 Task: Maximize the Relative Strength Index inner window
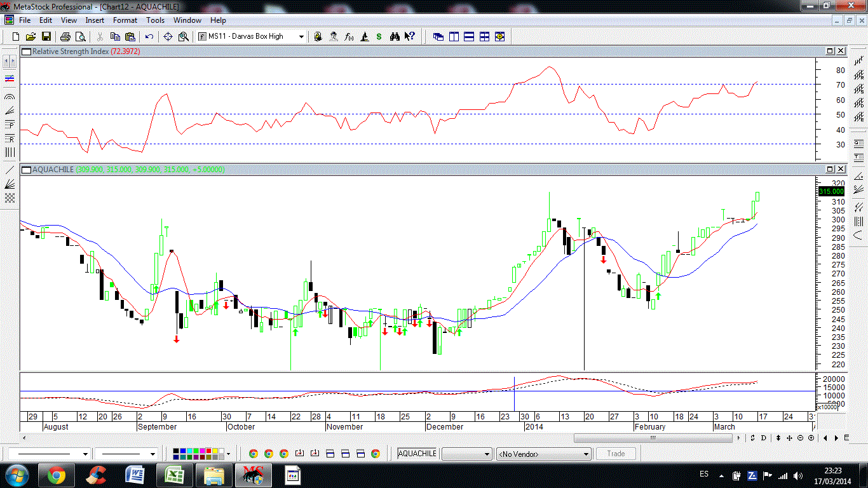[x=830, y=51]
